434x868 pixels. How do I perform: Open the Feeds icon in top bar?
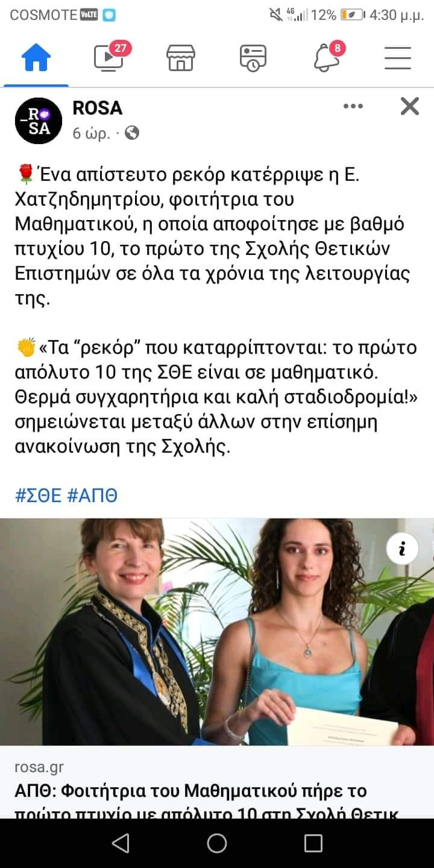(x=253, y=58)
